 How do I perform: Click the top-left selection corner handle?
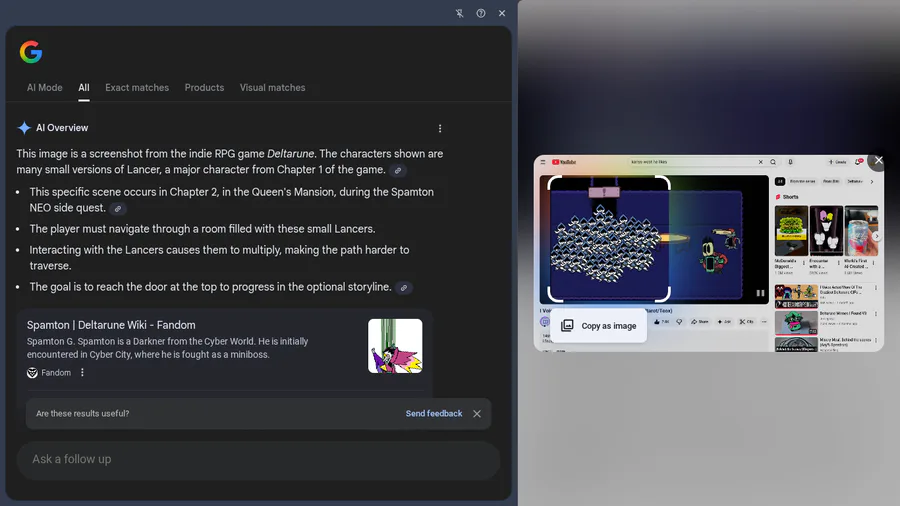click(552, 180)
